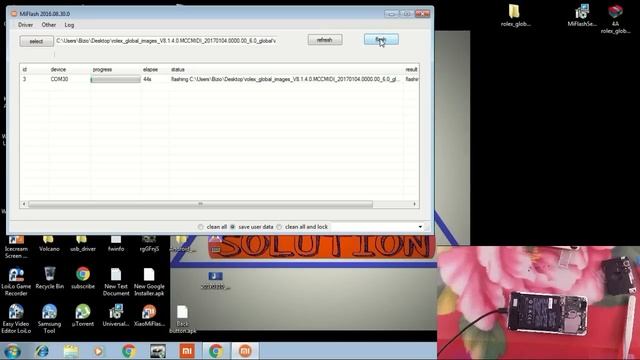The width and height of the screenshot is (640, 360).
Task: Open the MiFlashSe installer desktop icon
Action: [x=582, y=15]
